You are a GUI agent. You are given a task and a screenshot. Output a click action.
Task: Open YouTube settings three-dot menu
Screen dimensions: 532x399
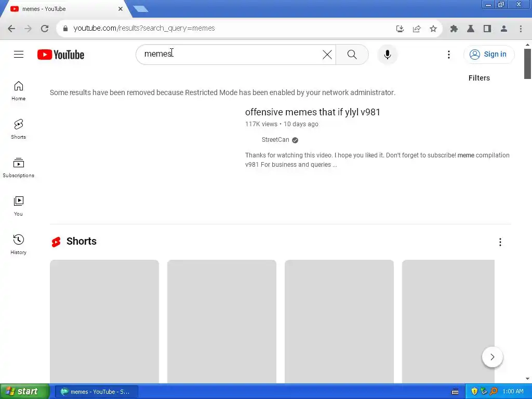448,55
